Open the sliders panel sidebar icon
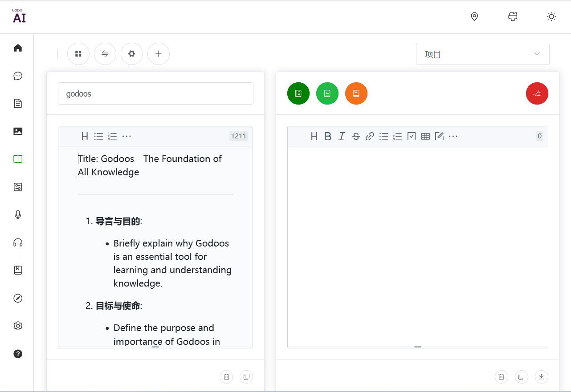The height and width of the screenshot is (392, 571). click(x=18, y=187)
